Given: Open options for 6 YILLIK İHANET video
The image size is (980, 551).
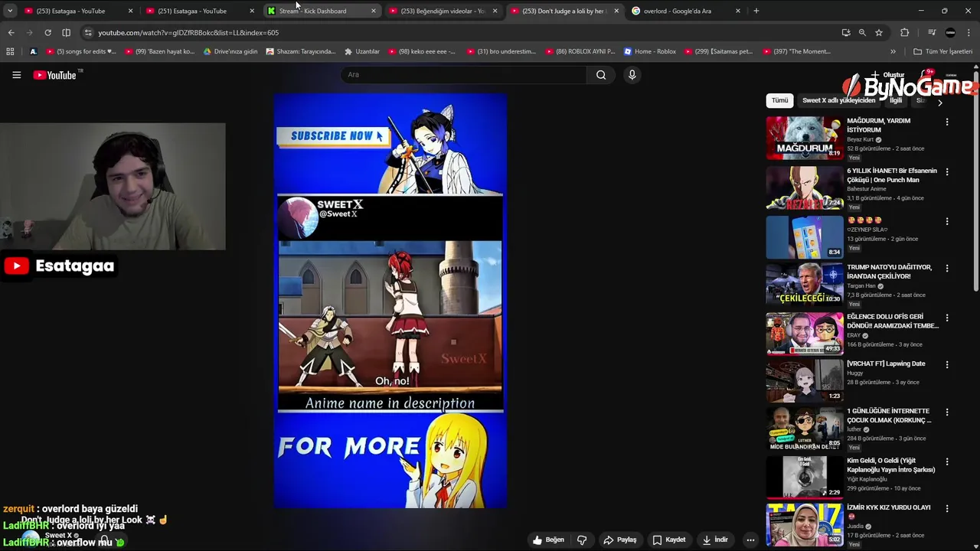Looking at the screenshot, I should coord(946,171).
